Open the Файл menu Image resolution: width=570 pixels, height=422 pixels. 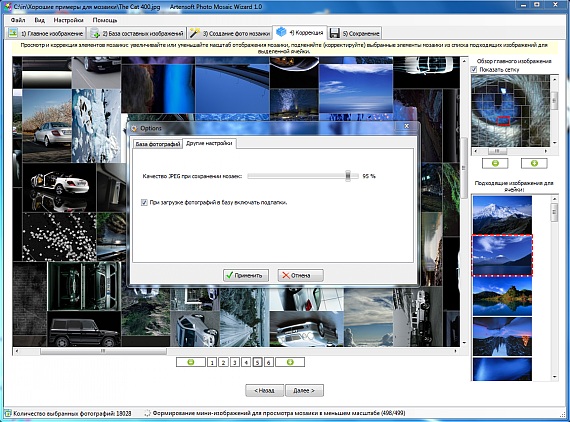tap(18, 20)
